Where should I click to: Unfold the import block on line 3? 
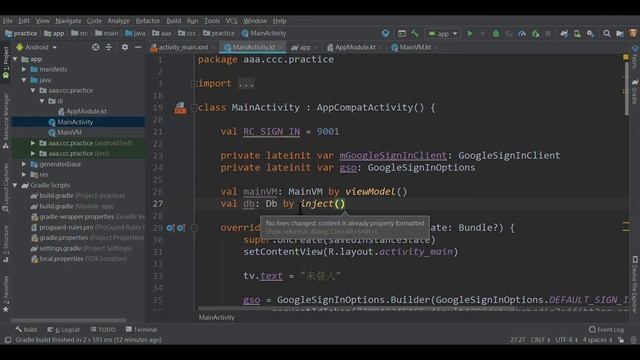click(x=194, y=84)
